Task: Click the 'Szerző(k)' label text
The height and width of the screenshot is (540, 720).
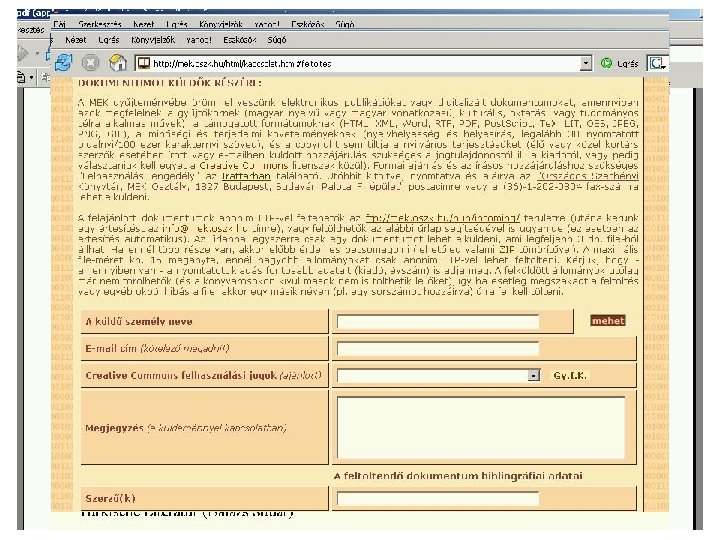Action: tap(110, 498)
